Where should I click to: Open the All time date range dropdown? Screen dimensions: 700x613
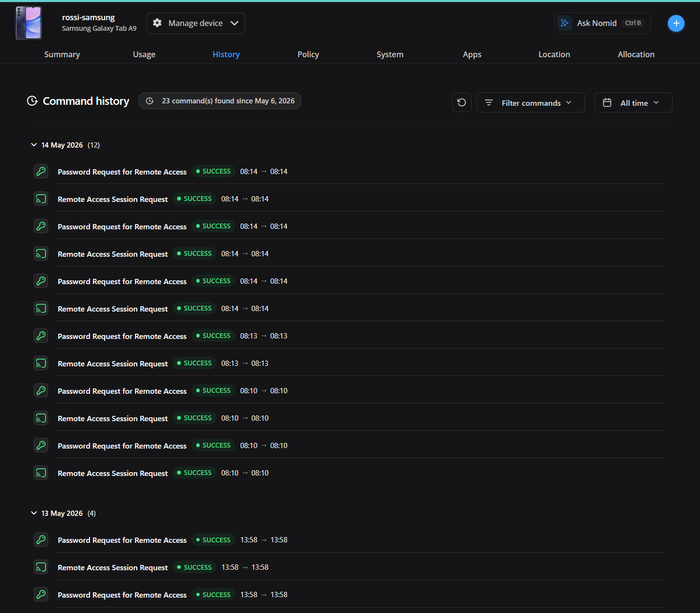pyautogui.click(x=633, y=102)
